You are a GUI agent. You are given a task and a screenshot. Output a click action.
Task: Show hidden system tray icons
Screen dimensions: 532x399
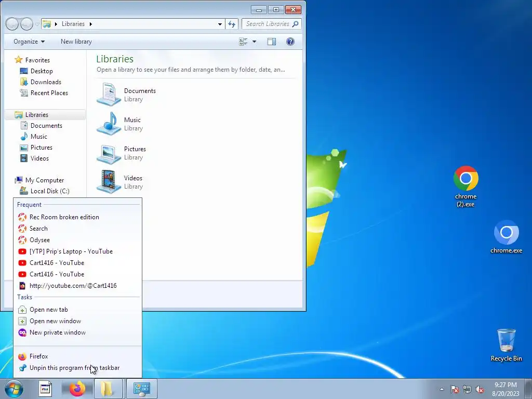click(x=442, y=389)
